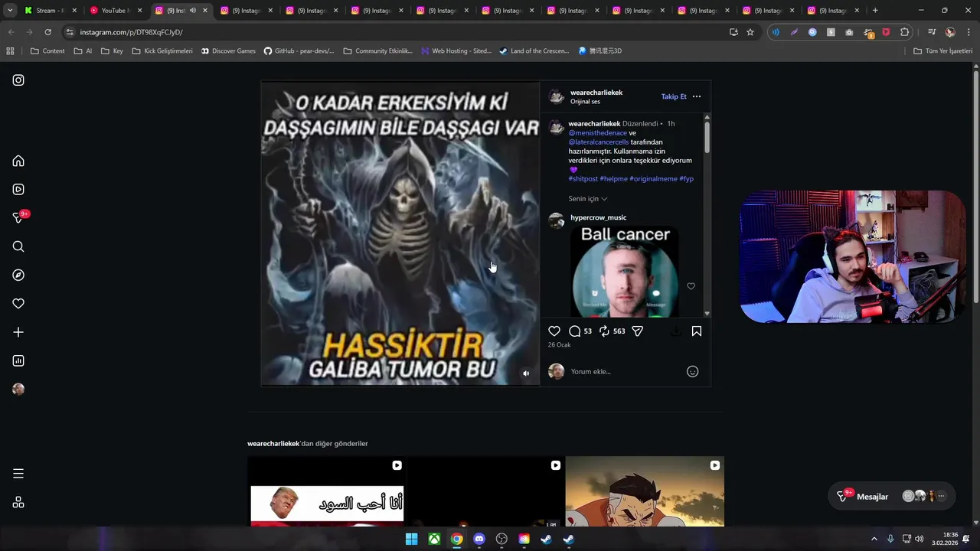980x551 pixels.
Task: Open the Content bookmarks folder
Action: pos(47,51)
